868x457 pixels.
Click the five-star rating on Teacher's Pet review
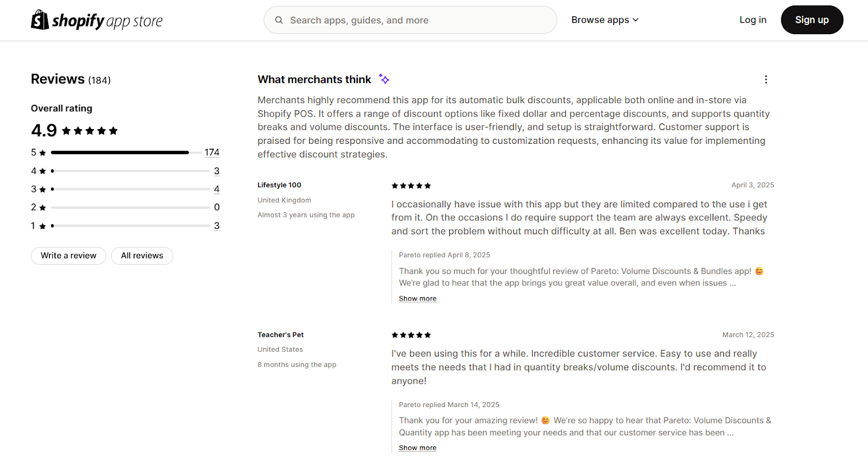[411, 335]
